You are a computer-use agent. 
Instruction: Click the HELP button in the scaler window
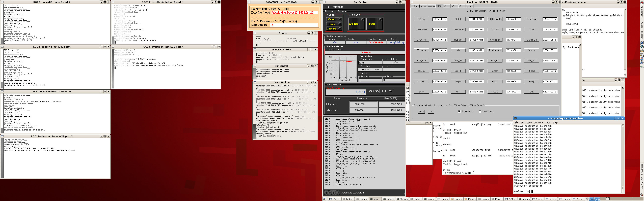[x=421, y=112]
